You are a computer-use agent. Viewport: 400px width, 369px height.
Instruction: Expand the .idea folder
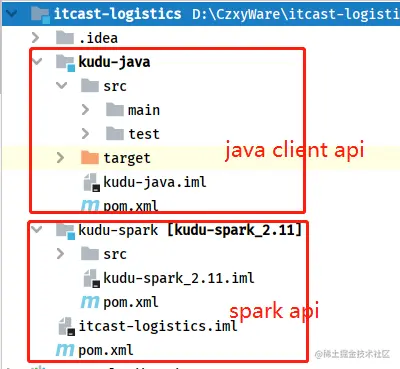(x=35, y=38)
